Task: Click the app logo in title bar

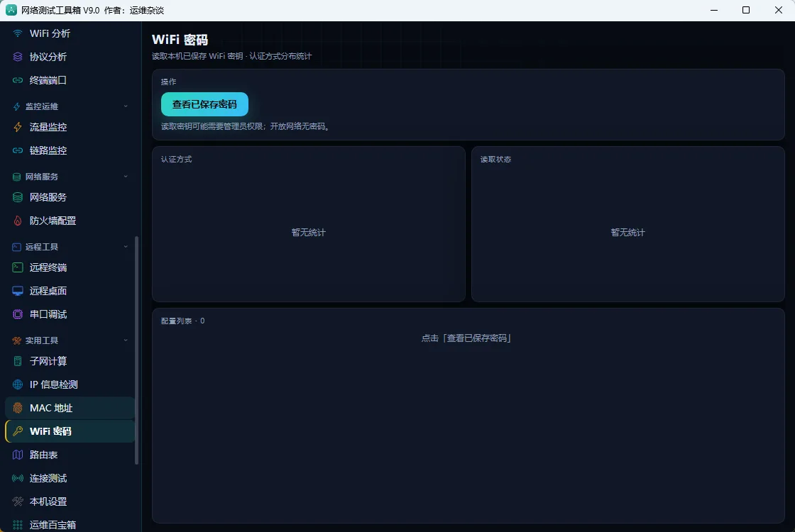Action: [x=11, y=10]
